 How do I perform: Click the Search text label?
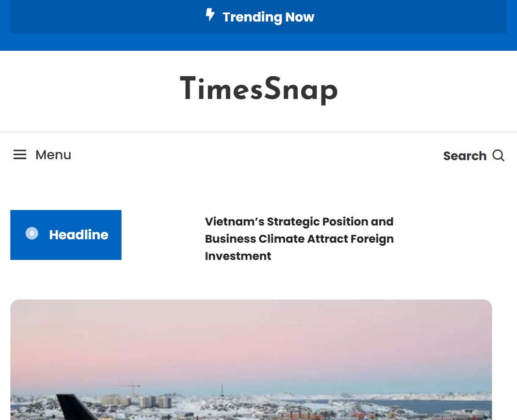pyautogui.click(x=464, y=156)
